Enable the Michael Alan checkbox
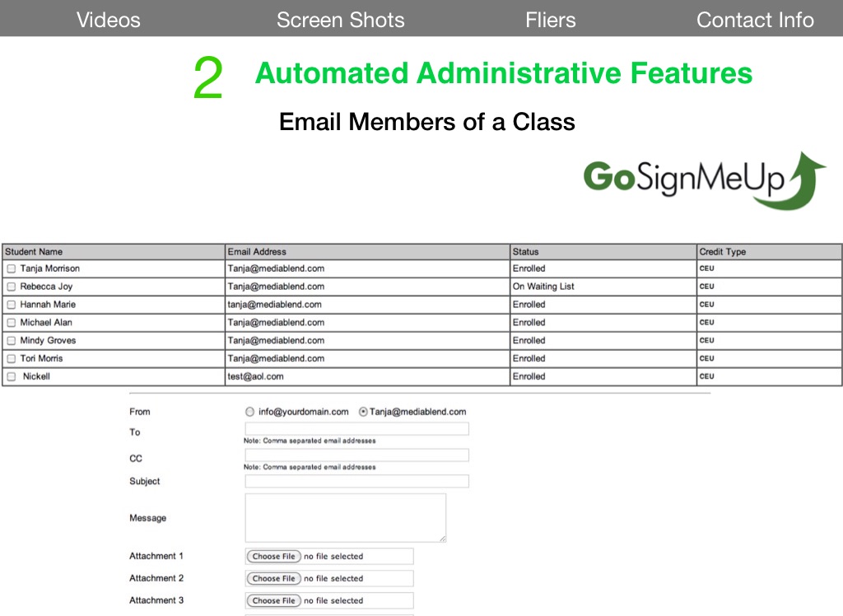Image resolution: width=843 pixels, height=616 pixels. [12, 323]
